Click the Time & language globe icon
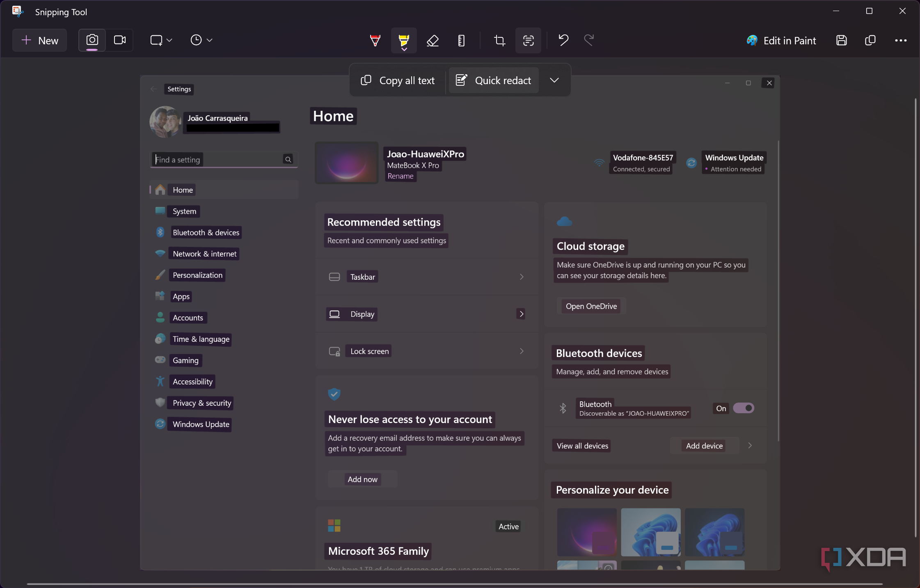This screenshot has width=920, height=588. click(160, 339)
